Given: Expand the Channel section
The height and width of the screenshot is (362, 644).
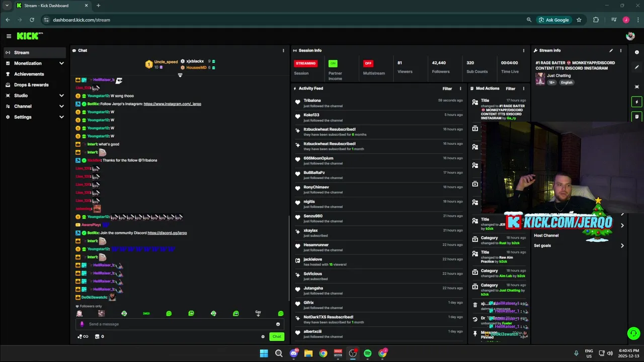Looking at the screenshot, I should coord(34,106).
